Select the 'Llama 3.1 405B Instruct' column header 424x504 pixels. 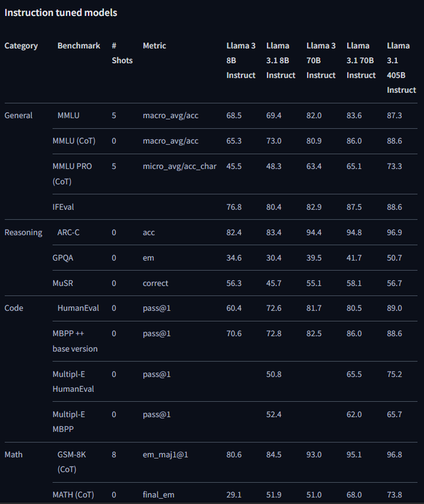click(401, 68)
